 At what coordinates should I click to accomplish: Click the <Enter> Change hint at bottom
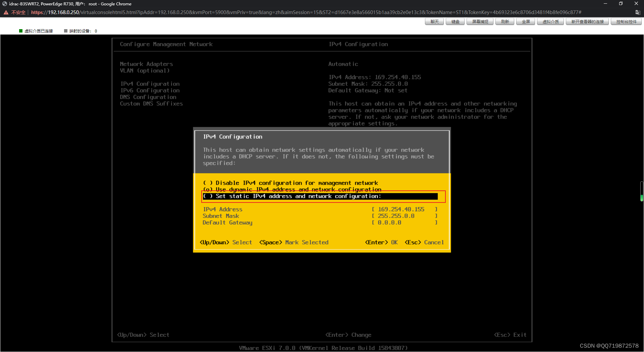click(x=348, y=335)
